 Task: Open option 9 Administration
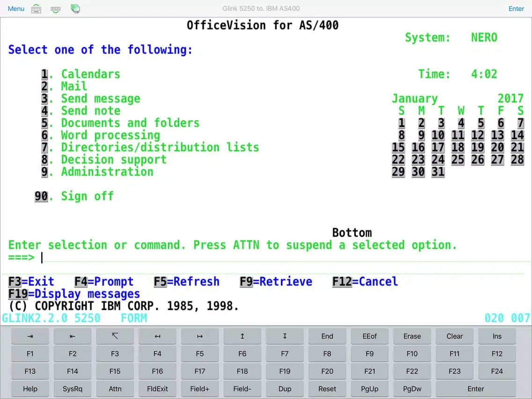pyautogui.click(x=97, y=172)
